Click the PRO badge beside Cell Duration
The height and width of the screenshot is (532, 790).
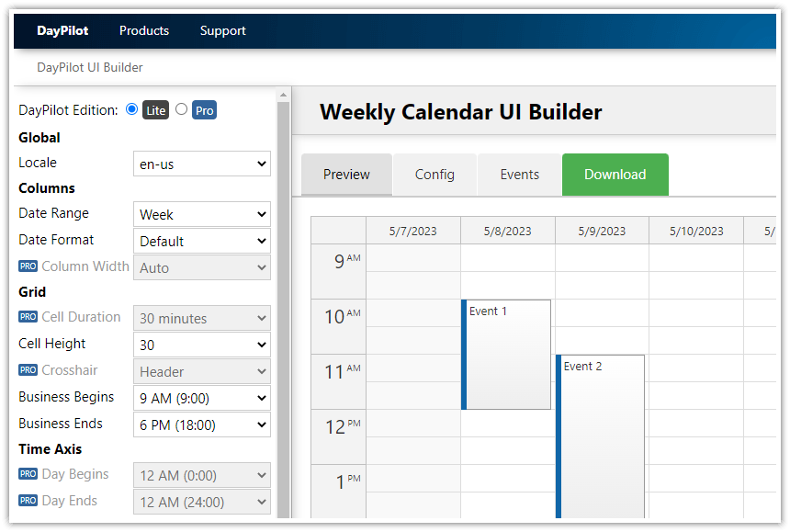[28, 317]
